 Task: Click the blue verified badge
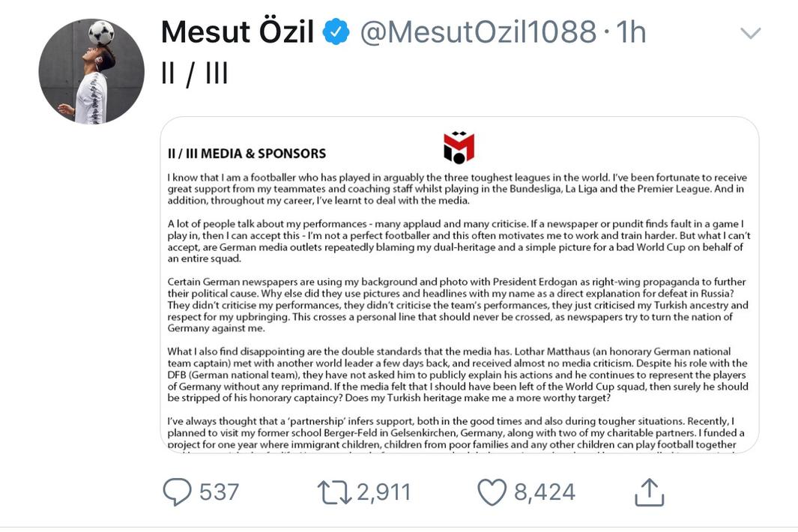click(x=336, y=32)
